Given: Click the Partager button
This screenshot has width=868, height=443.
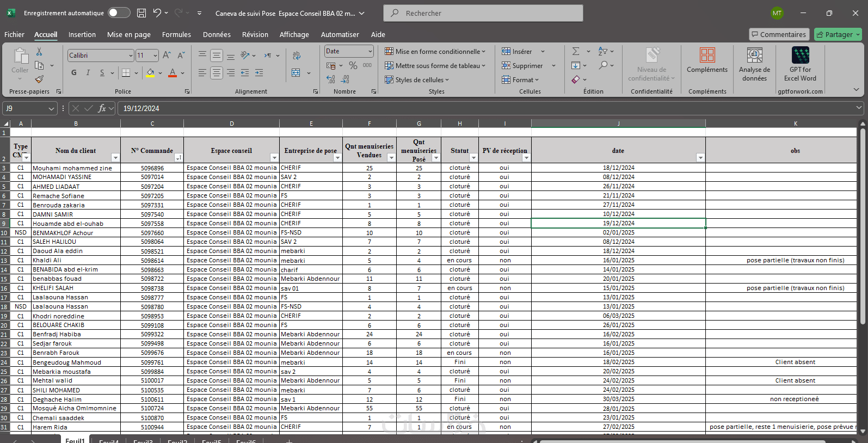Looking at the screenshot, I should [x=838, y=34].
